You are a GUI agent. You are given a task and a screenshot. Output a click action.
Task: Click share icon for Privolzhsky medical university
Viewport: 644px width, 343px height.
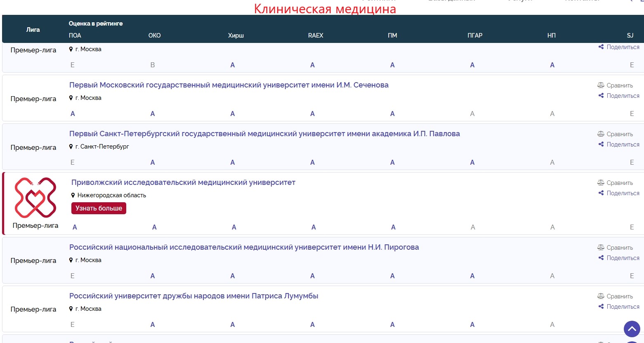tap(601, 193)
